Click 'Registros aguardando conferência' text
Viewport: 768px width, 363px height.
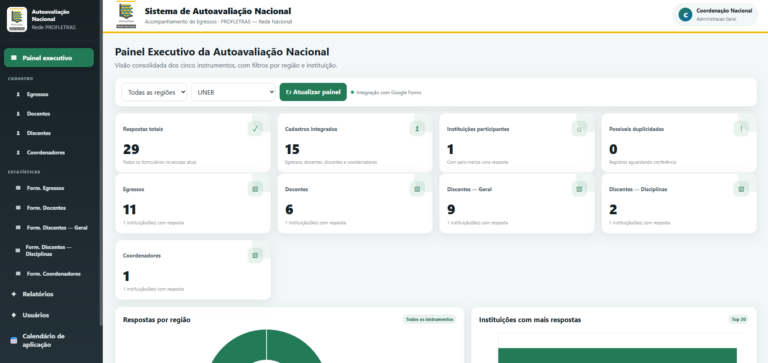tap(642, 162)
